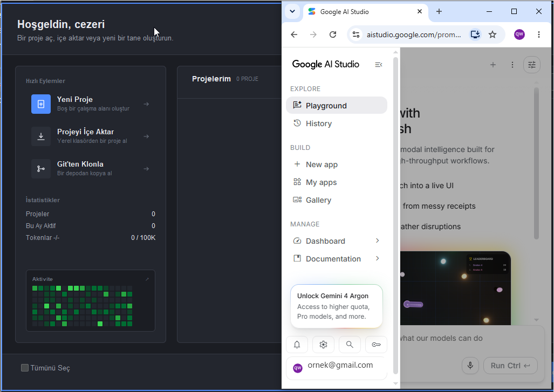Screen dimensions: 554x392
Task: Open Chrome three-dot menu
Action: pos(539,35)
